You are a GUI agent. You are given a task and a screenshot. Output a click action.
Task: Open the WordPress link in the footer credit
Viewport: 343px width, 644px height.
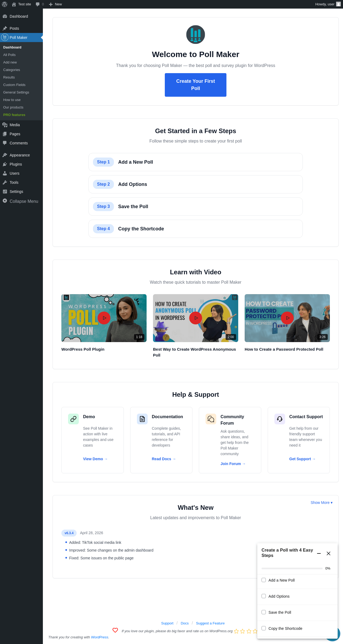100,637
